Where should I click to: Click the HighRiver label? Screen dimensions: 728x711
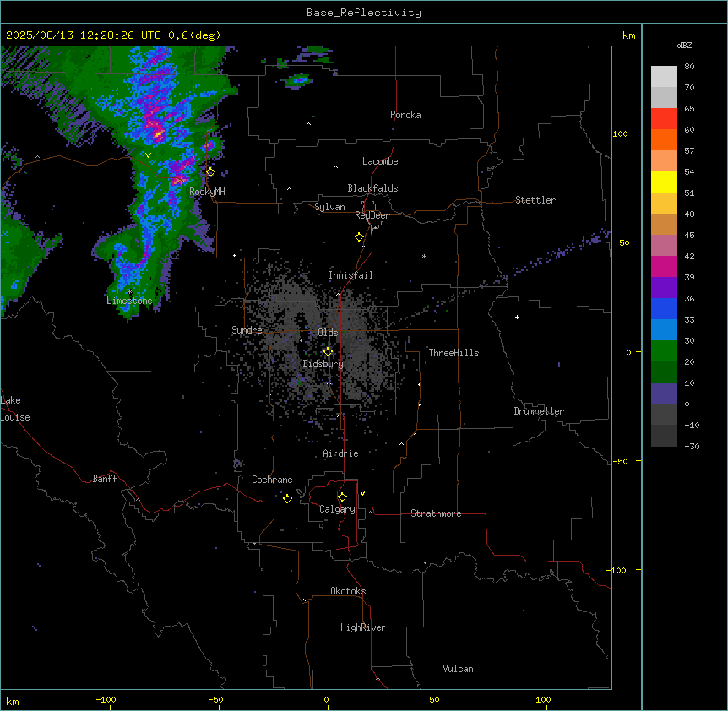pos(363,627)
